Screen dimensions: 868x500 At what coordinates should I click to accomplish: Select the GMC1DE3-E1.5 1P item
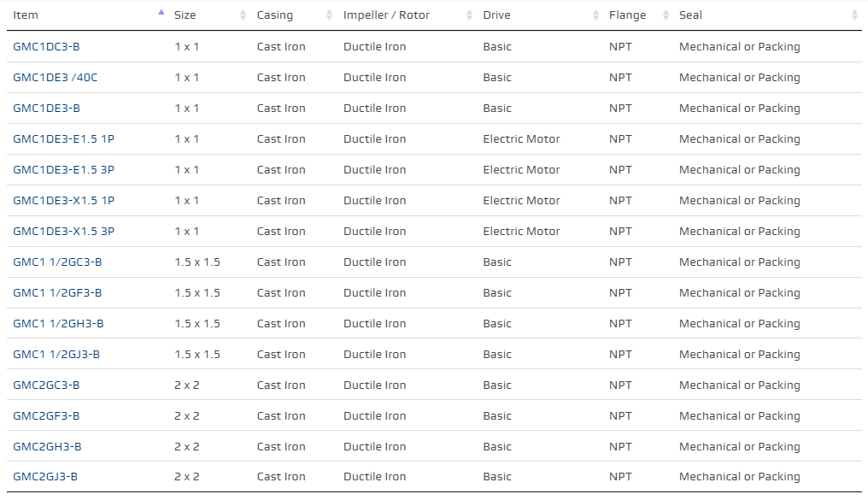coord(63,139)
